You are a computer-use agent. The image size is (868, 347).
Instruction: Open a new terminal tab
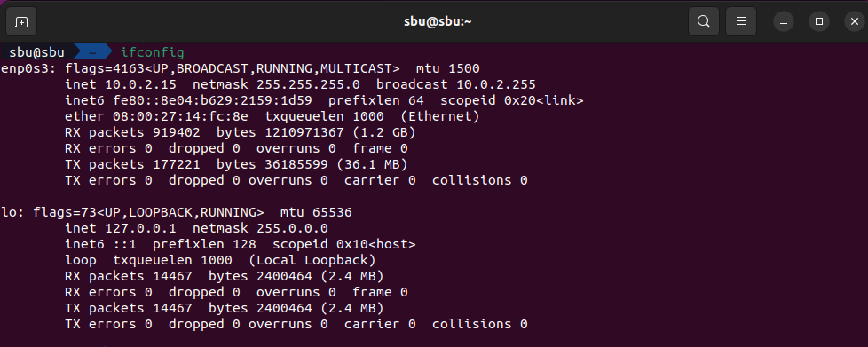(x=21, y=21)
